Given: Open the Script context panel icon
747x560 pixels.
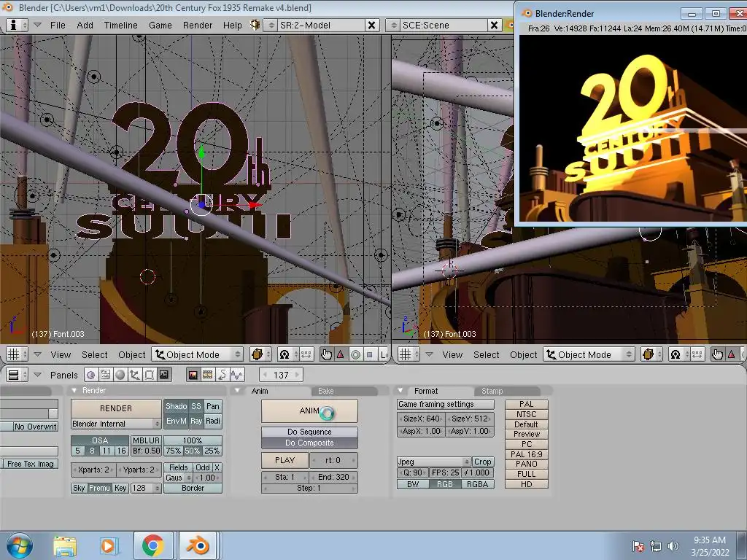Looking at the screenshot, I should 105,375.
